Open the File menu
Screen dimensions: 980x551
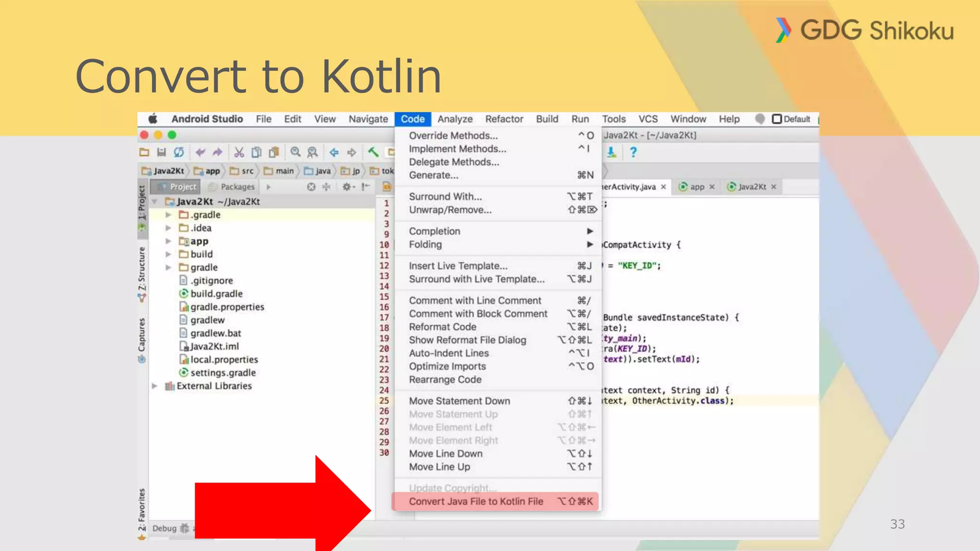tap(264, 119)
